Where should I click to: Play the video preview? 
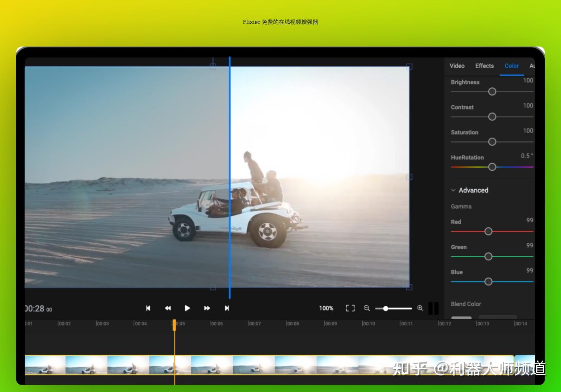(187, 308)
